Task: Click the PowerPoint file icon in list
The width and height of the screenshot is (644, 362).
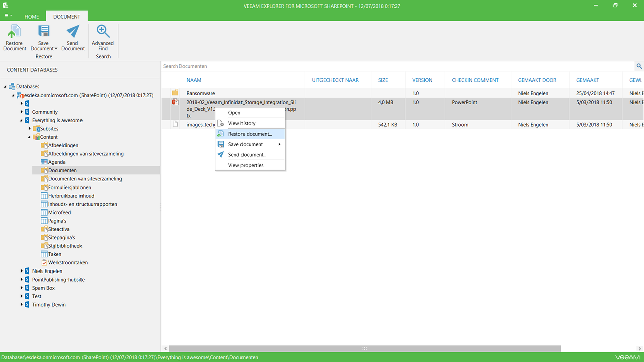Action: coord(175,102)
